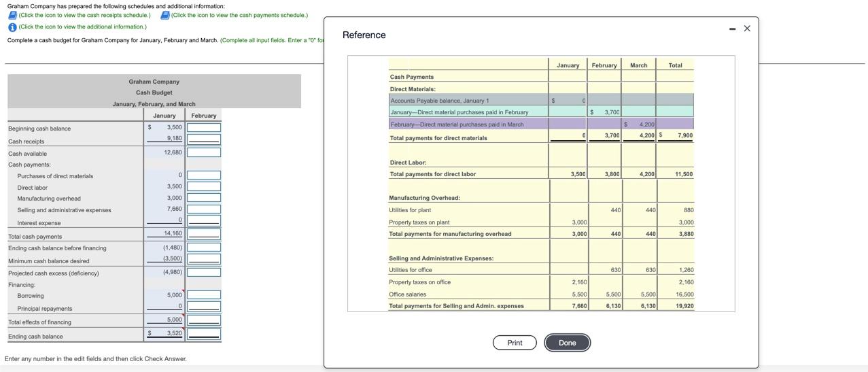Click the Done button
This screenshot has width=868, height=372.
point(568,343)
